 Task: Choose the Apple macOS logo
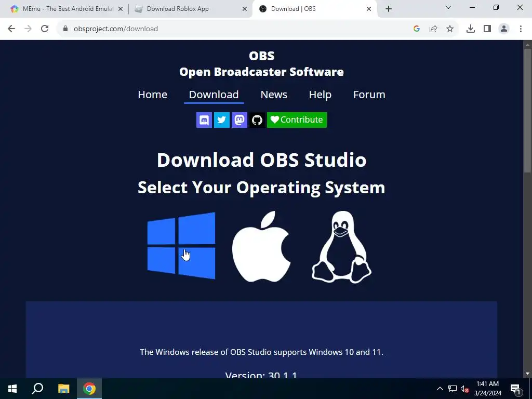(x=261, y=246)
